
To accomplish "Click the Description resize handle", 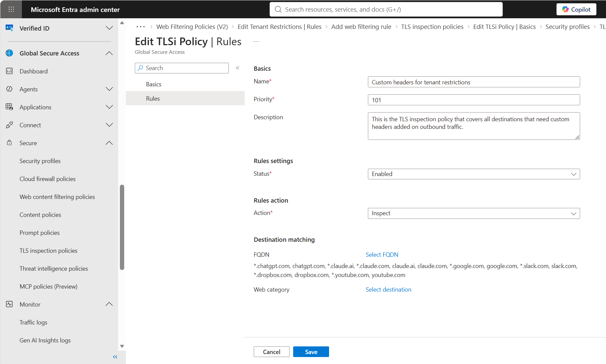I will click(577, 137).
